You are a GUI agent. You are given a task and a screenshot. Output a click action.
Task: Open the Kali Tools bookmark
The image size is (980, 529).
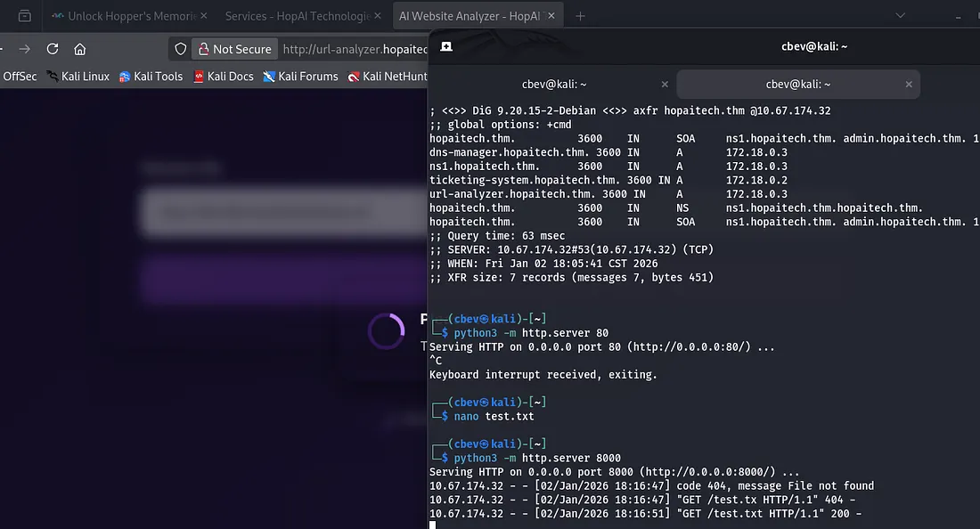pyautogui.click(x=151, y=77)
